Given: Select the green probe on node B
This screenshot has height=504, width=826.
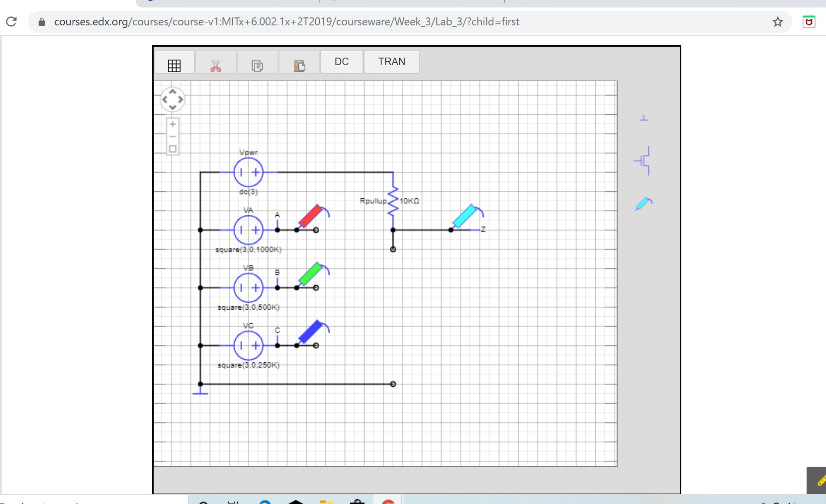Looking at the screenshot, I should coord(313,273).
